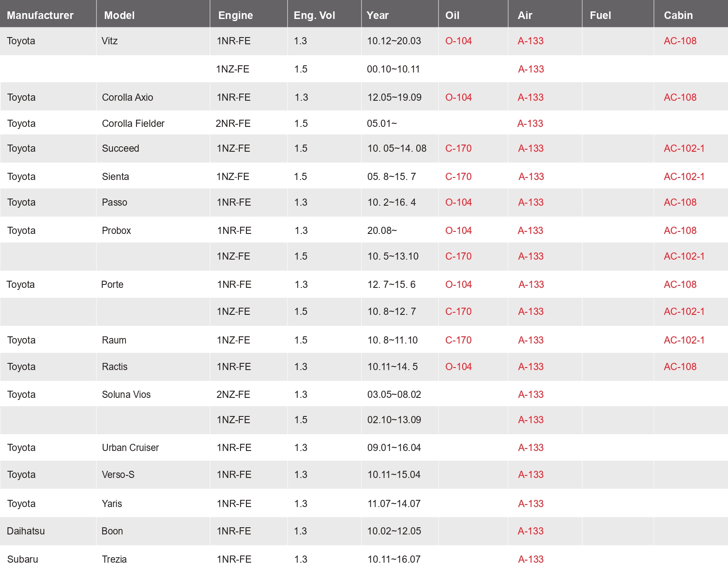728x577 pixels.
Task: Select the Verso-S model cell
Action: [118, 475]
